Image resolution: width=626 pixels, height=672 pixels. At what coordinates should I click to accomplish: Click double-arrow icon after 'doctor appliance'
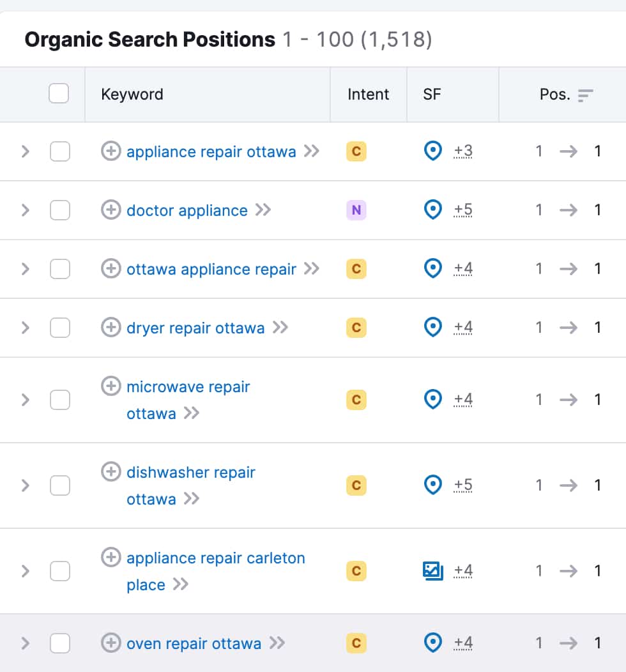(x=263, y=210)
